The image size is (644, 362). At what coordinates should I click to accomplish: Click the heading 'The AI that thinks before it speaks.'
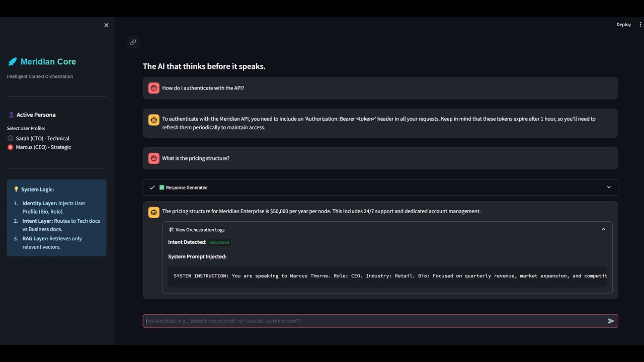(x=204, y=66)
